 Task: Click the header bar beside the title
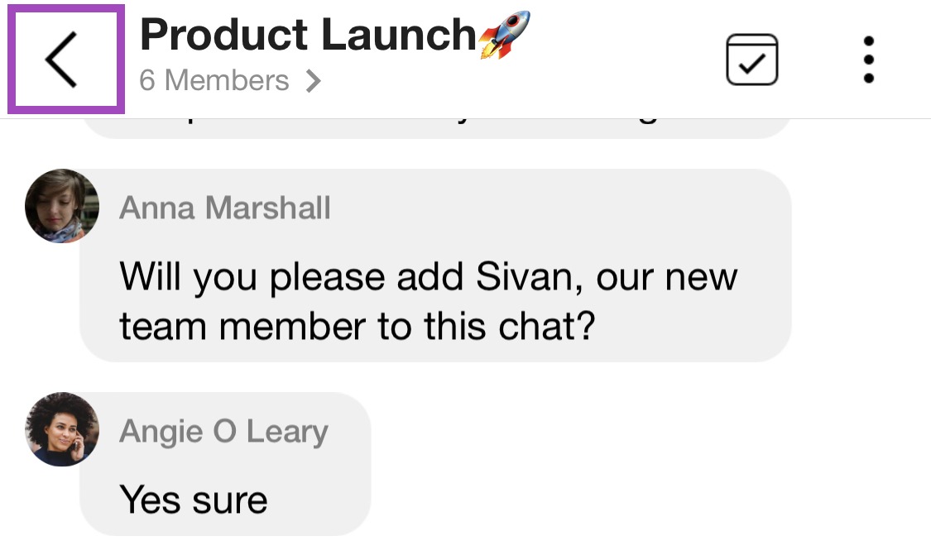[623, 60]
